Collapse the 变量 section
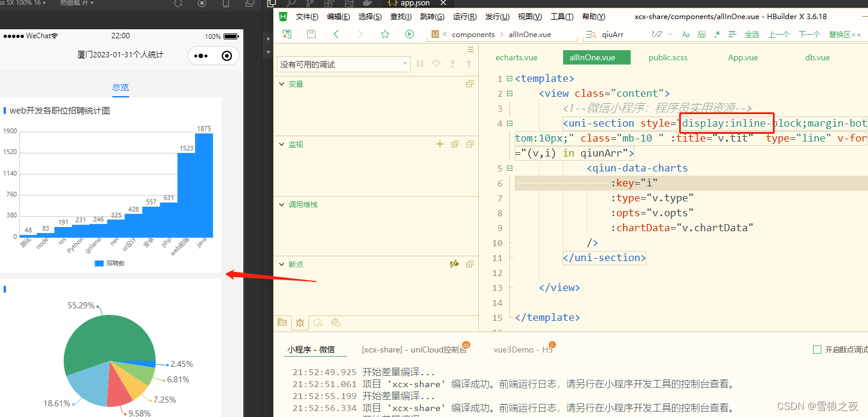The image size is (868, 417). coord(281,84)
